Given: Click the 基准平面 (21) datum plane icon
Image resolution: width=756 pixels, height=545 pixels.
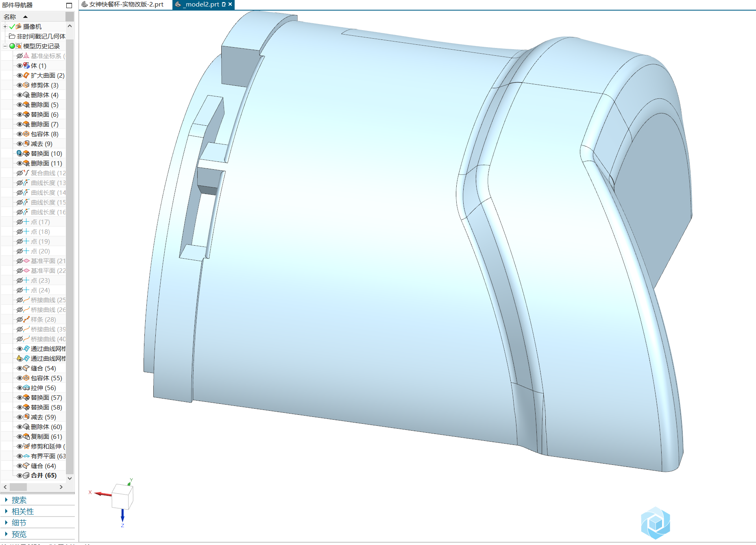Looking at the screenshot, I should [26, 261].
